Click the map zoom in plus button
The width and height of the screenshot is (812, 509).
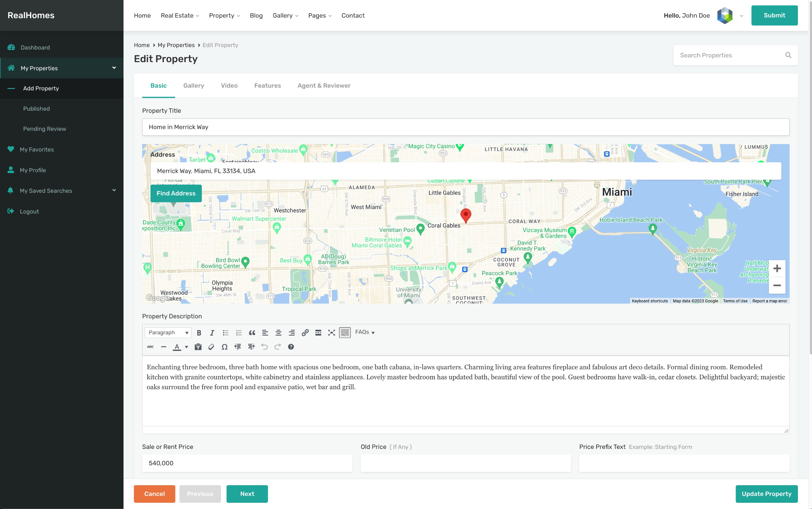777,268
